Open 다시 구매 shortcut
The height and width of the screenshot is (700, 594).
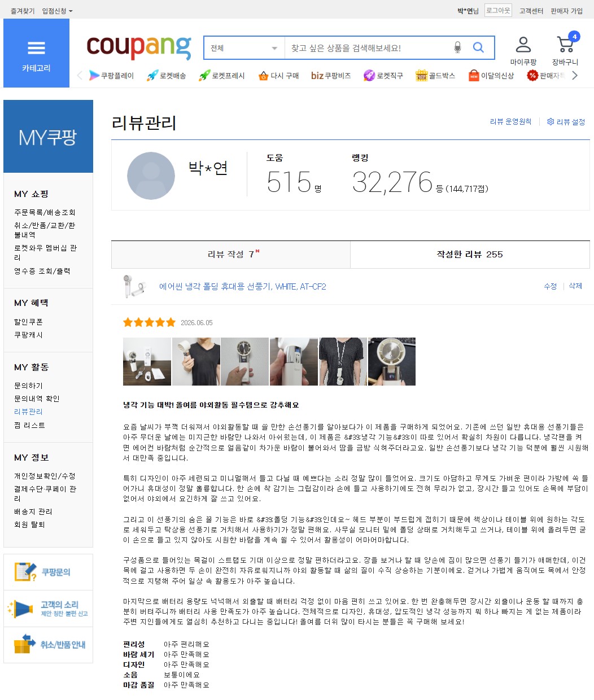point(278,76)
